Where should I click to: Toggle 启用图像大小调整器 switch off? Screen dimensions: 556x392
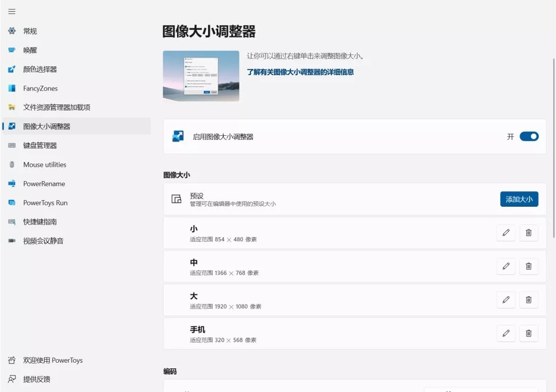pyautogui.click(x=529, y=136)
